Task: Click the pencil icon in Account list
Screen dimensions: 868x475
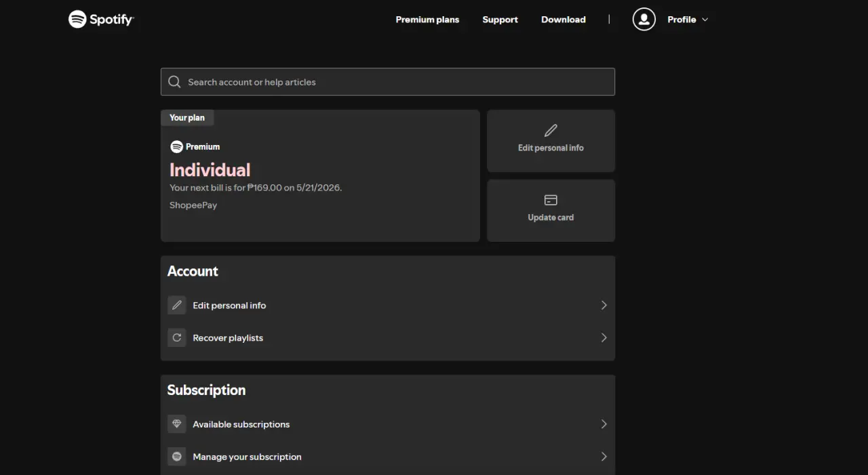Action: [177, 305]
